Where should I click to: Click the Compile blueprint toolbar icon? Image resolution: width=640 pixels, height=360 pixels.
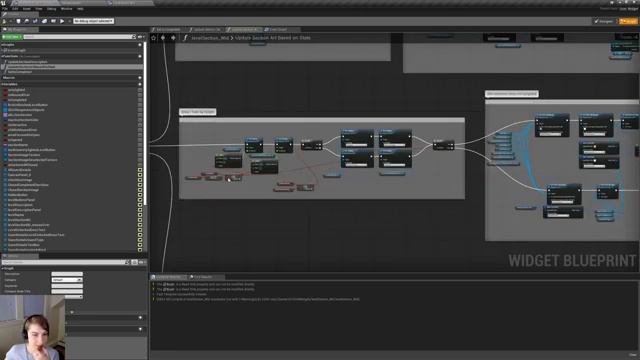(x=5, y=21)
